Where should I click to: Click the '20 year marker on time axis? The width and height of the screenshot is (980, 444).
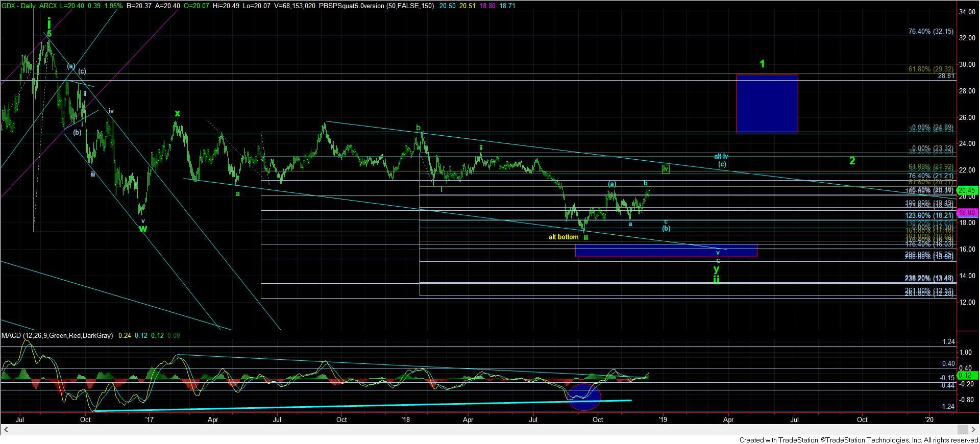tap(929, 420)
